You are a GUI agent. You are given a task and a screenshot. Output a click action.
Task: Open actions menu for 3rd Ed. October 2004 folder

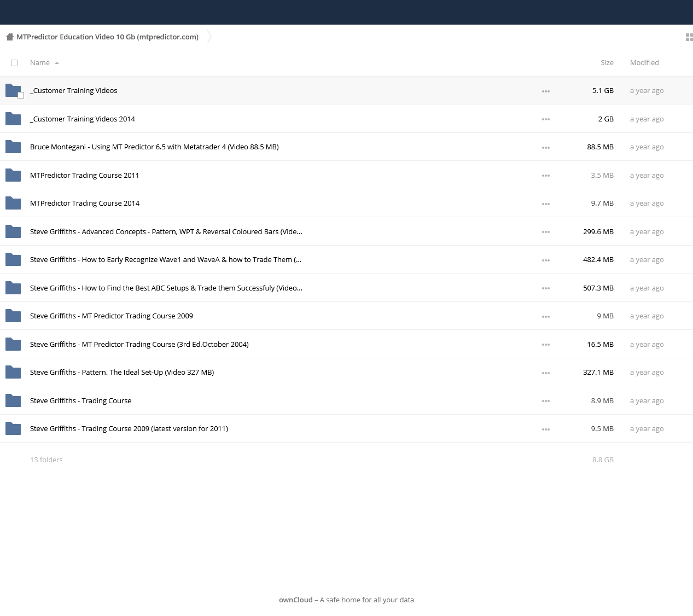pyautogui.click(x=546, y=345)
